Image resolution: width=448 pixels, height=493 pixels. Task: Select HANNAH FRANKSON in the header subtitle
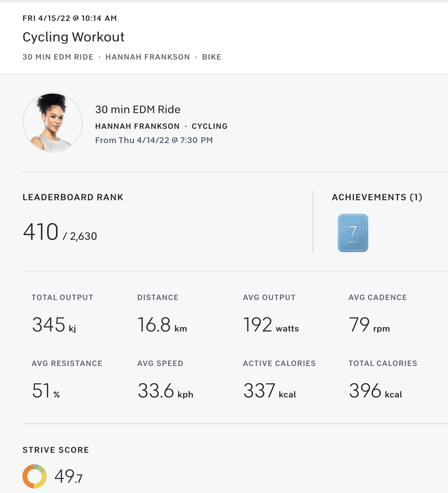point(147,57)
